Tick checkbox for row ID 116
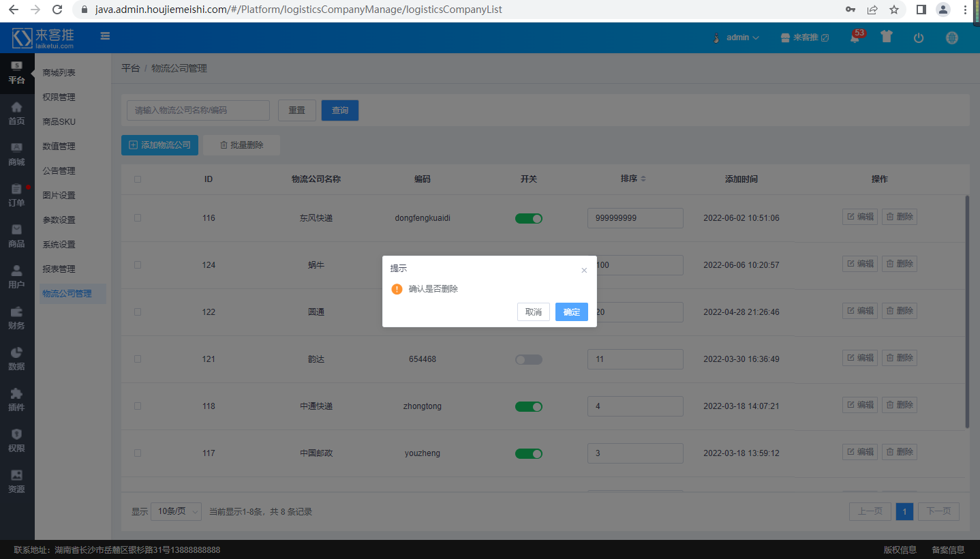The height and width of the screenshot is (559, 980). click(138, 217)
